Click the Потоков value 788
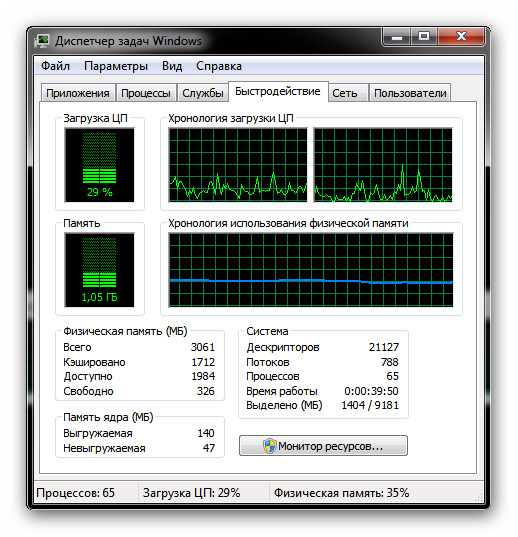This screenshot has width=518, height=537. coord(390,362)
